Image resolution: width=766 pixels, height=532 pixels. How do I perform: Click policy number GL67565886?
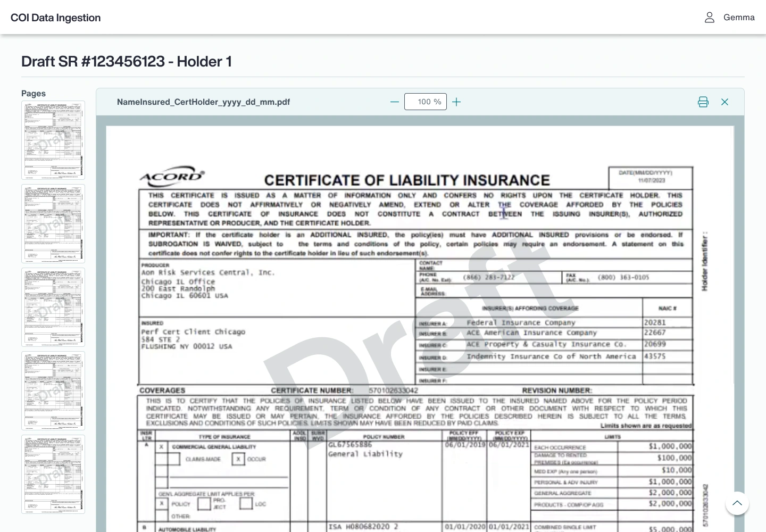point(350,445)
